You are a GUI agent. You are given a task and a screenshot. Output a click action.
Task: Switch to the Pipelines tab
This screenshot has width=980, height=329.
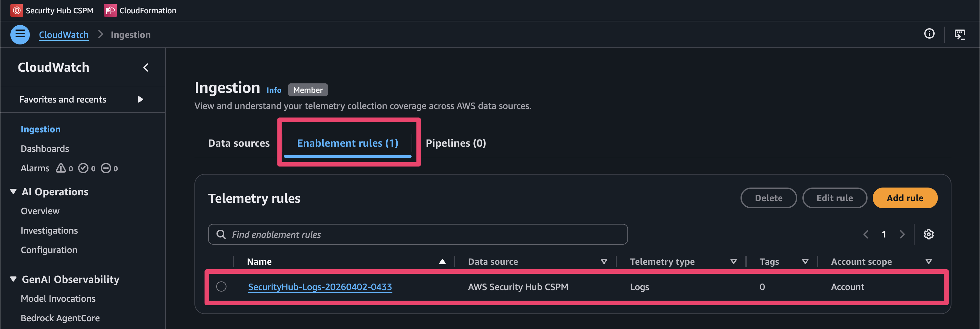pyautogui.click(x=455, y=143)
